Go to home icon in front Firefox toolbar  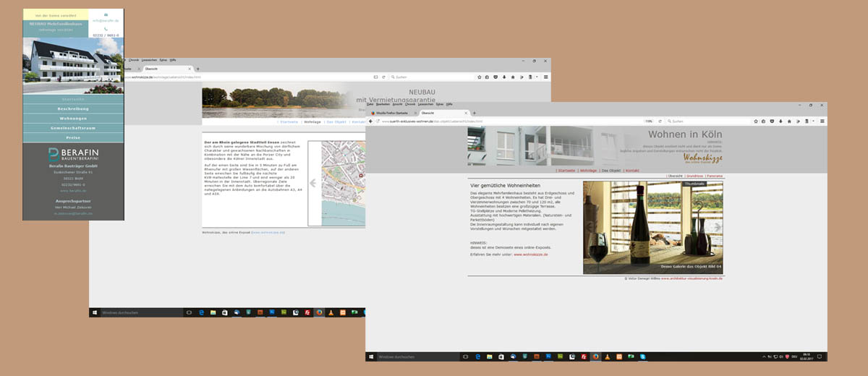(789, 121)
